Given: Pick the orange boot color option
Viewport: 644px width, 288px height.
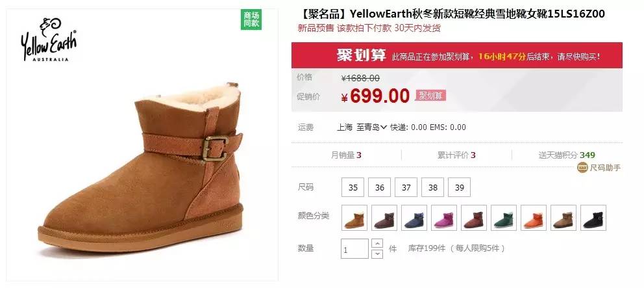Looking at the screenshot, I should point(534,218).
